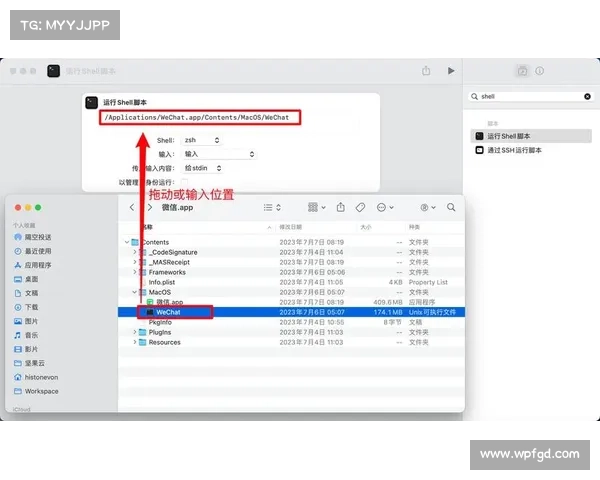Click the share icon in Shortcuts toolbar
Viewport: 600px width, 480px height.
(426, 71)
